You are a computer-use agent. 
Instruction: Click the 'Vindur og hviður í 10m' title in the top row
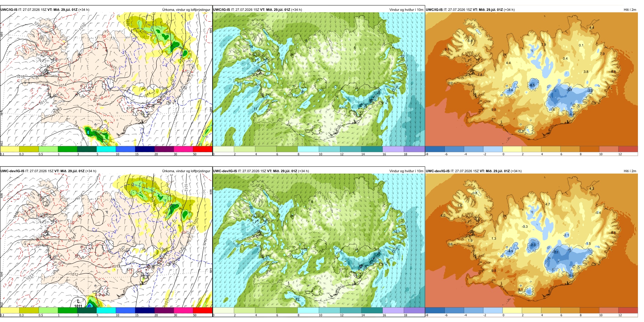(406, 10)
